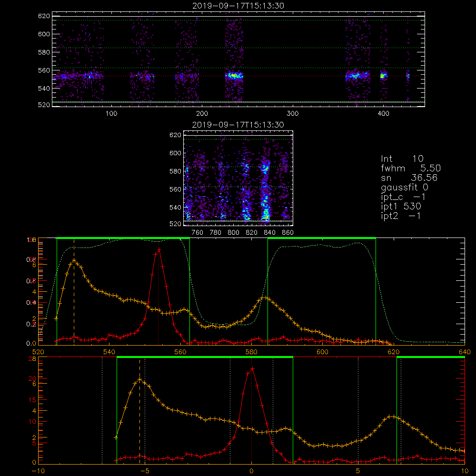This screenshot has width=476, height=476.
Task: Click x-axis label 860 on middle spectrogram
Action: (x=288, y=233)
